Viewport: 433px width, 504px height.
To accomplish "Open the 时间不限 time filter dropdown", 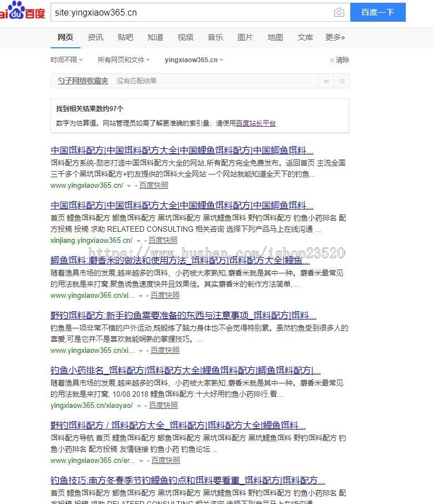I will point(67,60).
